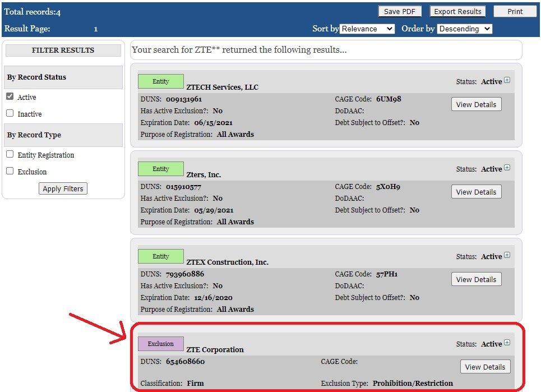Check the Entity Registration filter
The image size is (541, 392).
[x=10, y=154]
